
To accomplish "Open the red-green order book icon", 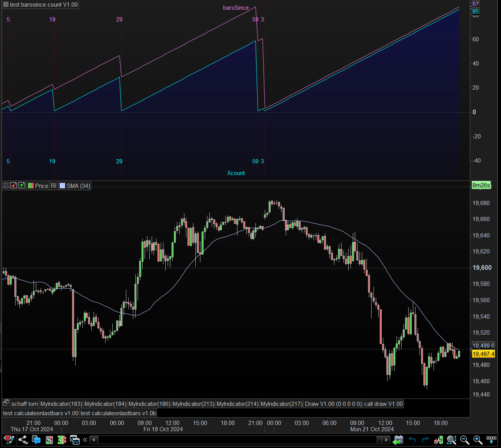I will tap(62, 440).
